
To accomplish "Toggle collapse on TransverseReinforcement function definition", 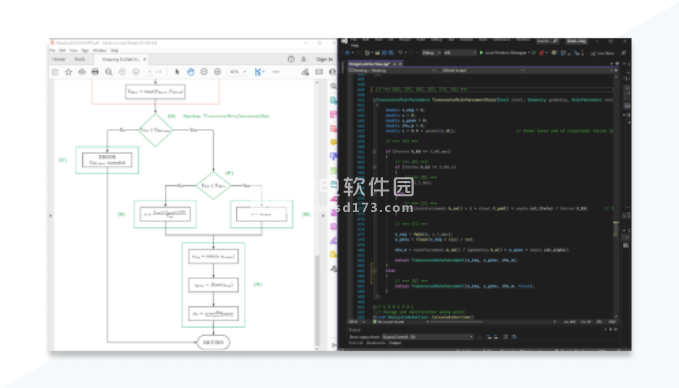I will 375,100.
